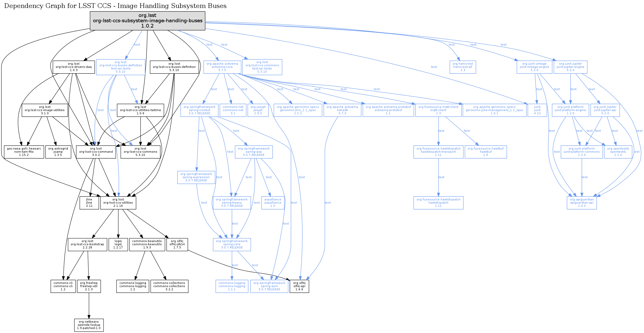
Task: Select the junit-jupiter-engine 5.2.0 node
Action: click(x=570, y=67)
